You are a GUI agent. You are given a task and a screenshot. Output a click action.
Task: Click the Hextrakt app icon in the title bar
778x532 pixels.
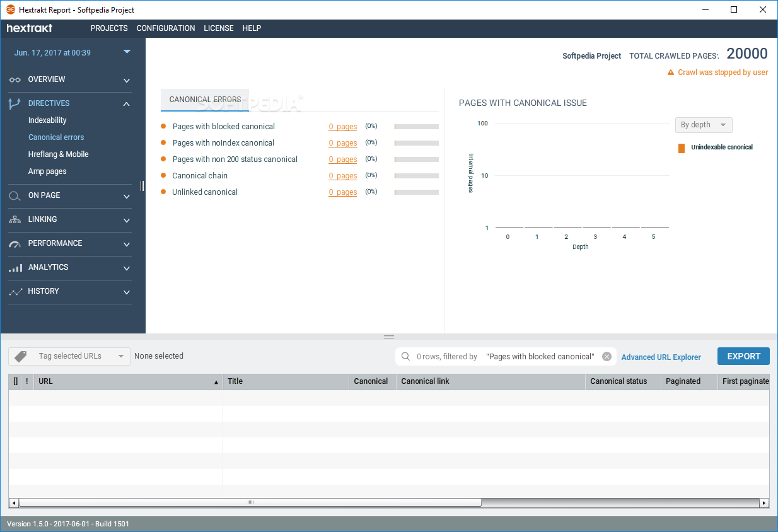coord(11,9)
